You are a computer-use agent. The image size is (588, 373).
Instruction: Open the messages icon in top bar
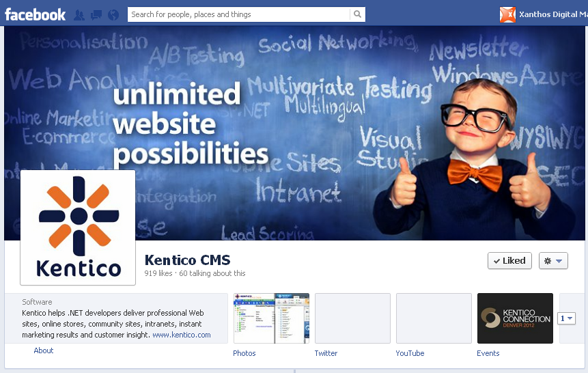(96, 14)
